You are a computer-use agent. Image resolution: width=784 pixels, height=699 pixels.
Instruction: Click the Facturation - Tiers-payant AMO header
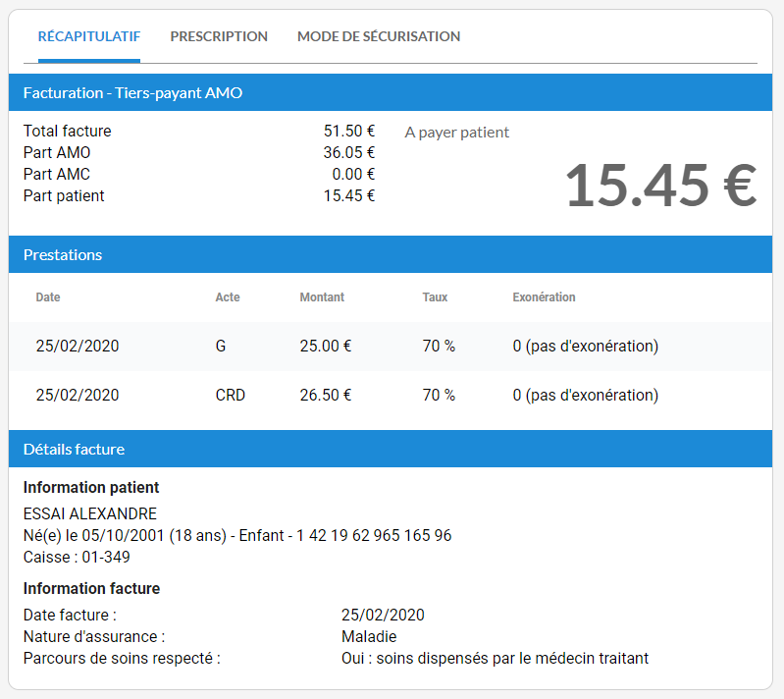click(x=132, y=93)
